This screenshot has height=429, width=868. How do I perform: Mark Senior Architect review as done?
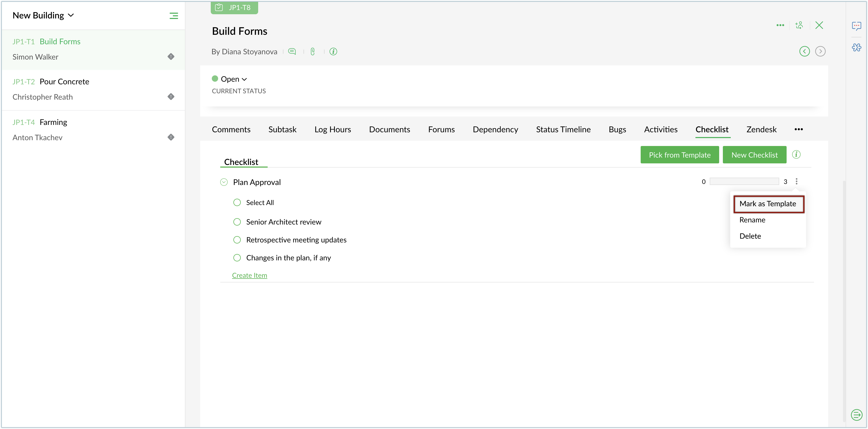click(x=237, y=222)
